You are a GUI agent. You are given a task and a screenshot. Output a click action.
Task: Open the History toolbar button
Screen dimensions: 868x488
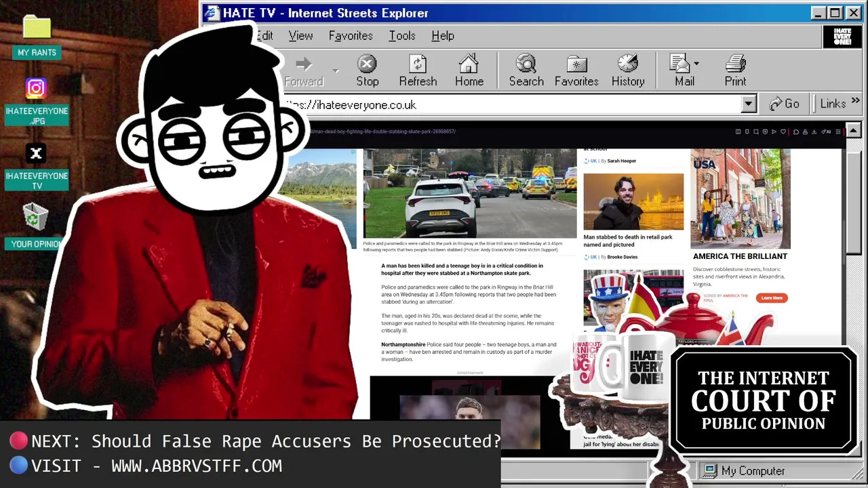[x=628, y=71]
